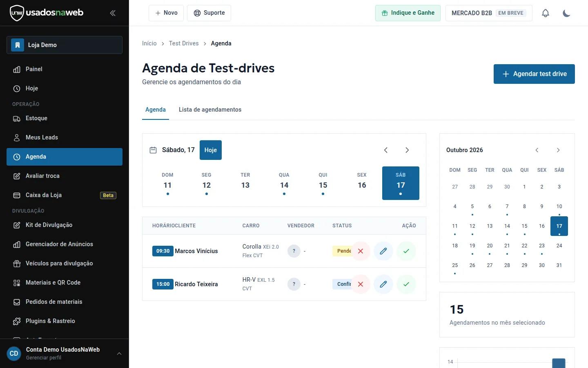Follow the Início breadcrumb link
The height and width of the screenshot is (368, 588).
(149, 43)
